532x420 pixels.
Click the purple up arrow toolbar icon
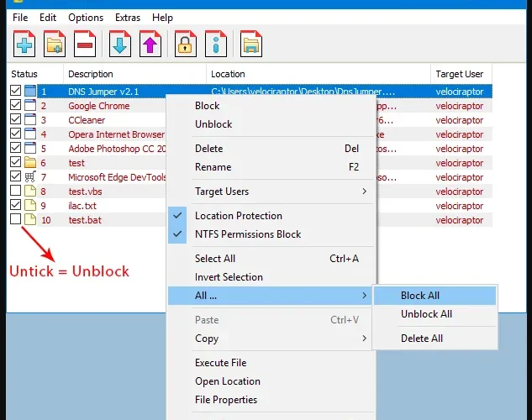point(150,44)
